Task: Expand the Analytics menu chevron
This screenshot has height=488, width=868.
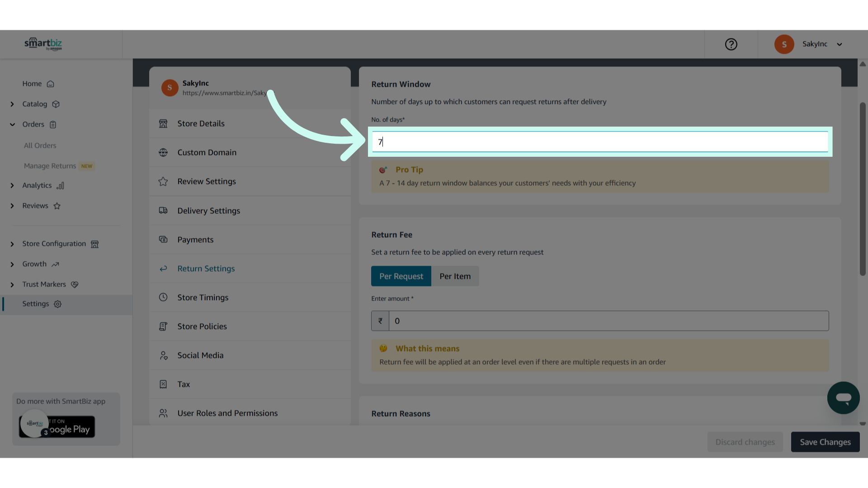Action: pos(12,186)
